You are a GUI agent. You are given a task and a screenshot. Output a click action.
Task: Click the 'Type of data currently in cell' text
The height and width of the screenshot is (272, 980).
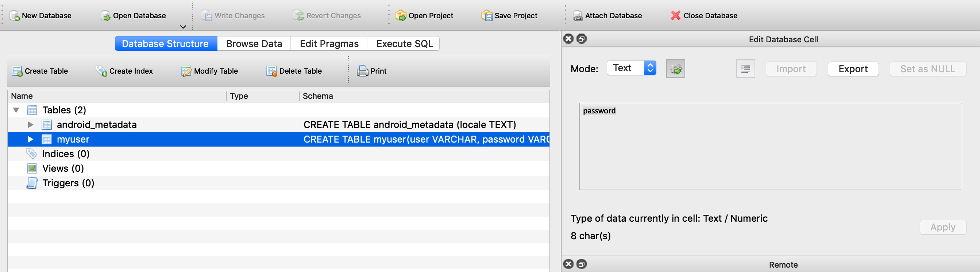tap(669, 218)
